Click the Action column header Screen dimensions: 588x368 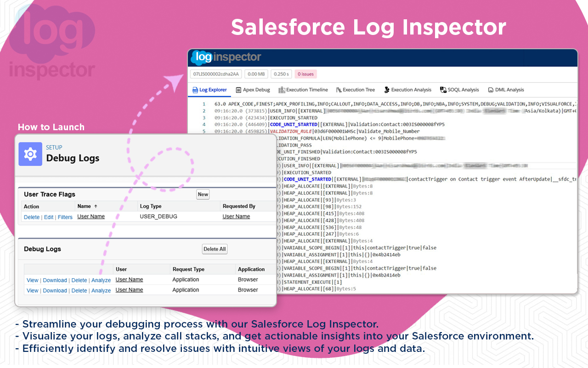coord(31,207)
